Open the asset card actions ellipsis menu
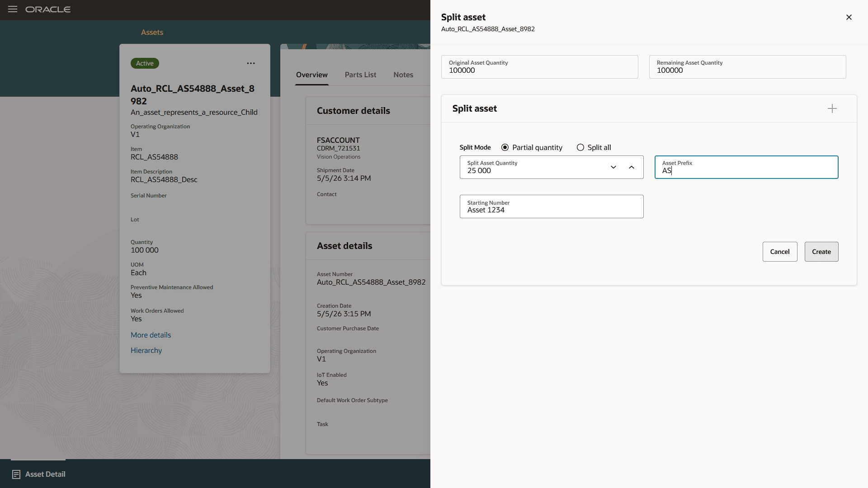The image size is (868, 488). [251, 63]
